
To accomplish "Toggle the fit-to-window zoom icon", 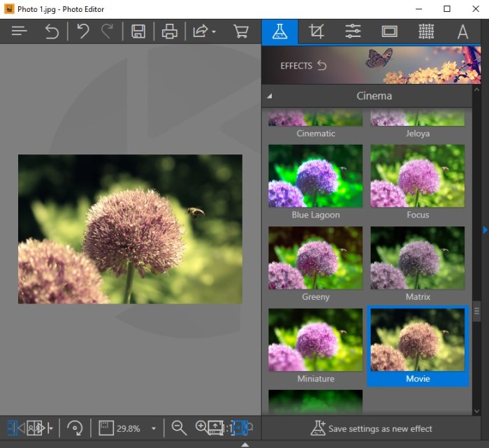I will tap(240, 428).
